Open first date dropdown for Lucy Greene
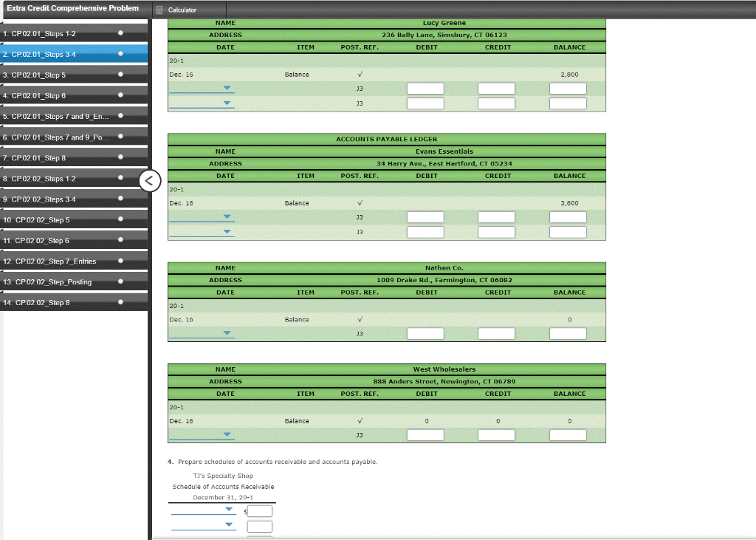This screenshot has width=756, height=540. tap(202, 89)
